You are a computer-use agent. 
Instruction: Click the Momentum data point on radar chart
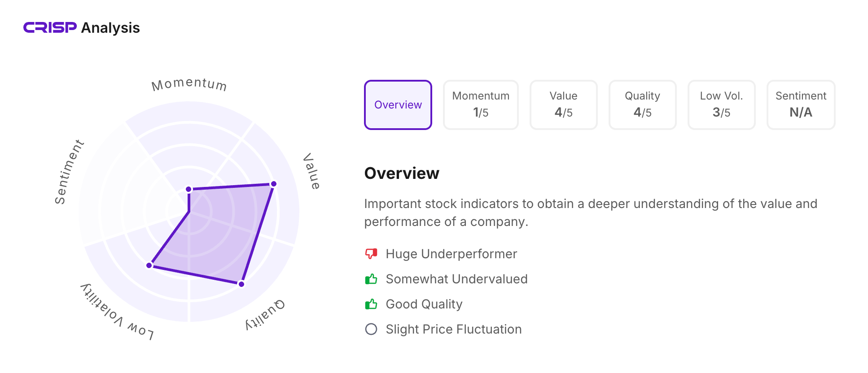[189, 189]
